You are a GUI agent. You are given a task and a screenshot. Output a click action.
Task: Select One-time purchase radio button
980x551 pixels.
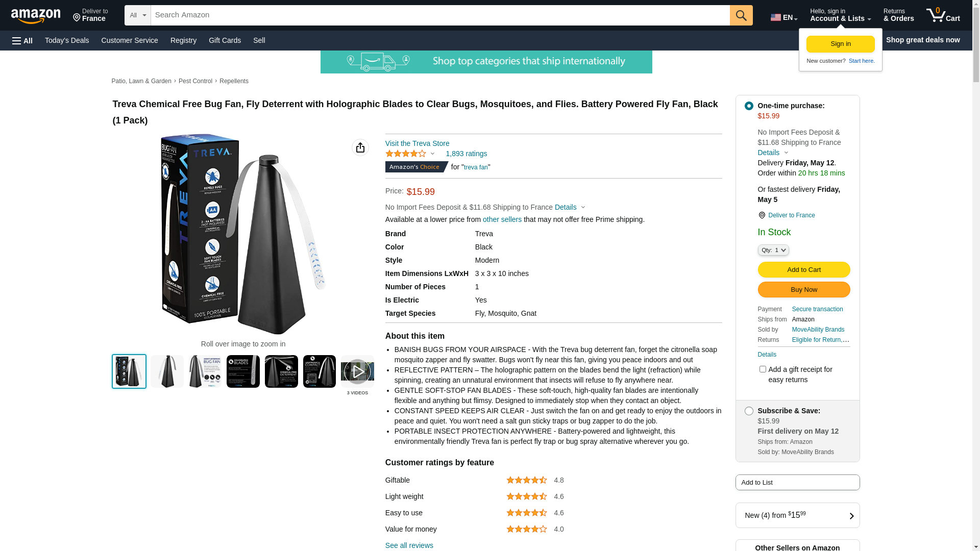749,106
